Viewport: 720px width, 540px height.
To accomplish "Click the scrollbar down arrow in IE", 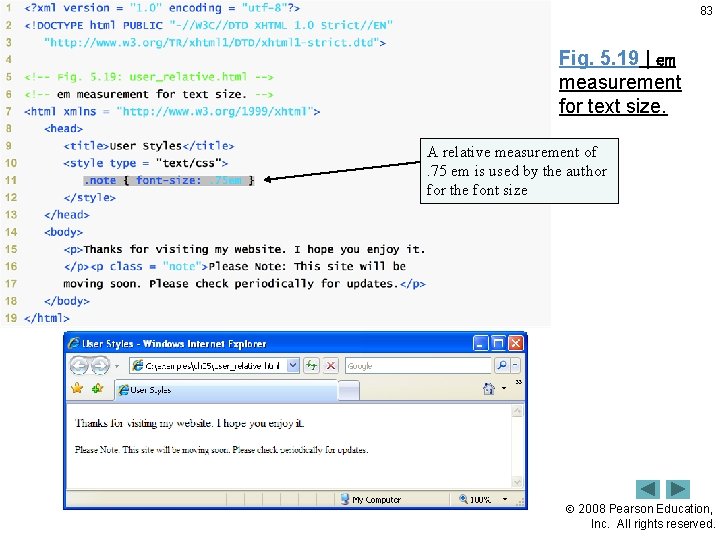I will (517, 482).
